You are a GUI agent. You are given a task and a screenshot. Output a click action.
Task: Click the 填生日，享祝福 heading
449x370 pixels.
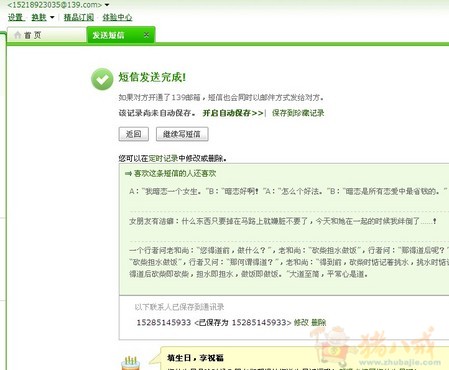click(195, 358)
